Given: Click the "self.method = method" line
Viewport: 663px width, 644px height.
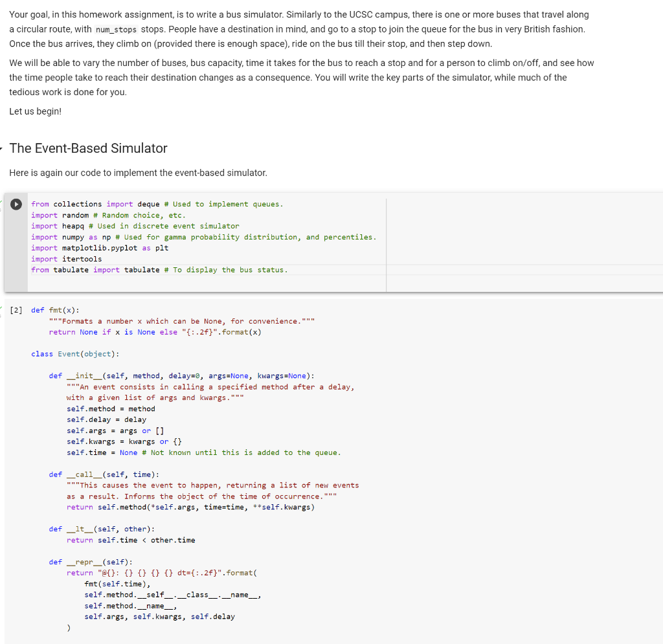Looking at the screenshot, I should 111,409.
